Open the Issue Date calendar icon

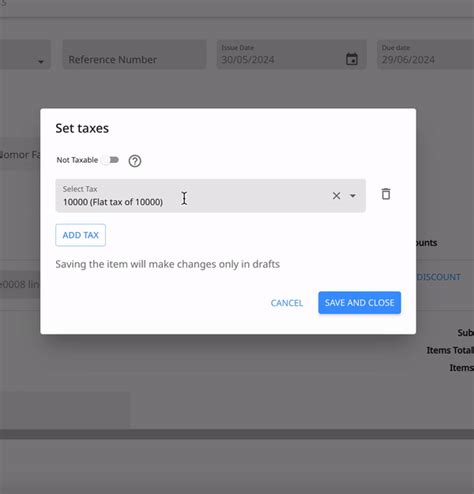point(352,59)
